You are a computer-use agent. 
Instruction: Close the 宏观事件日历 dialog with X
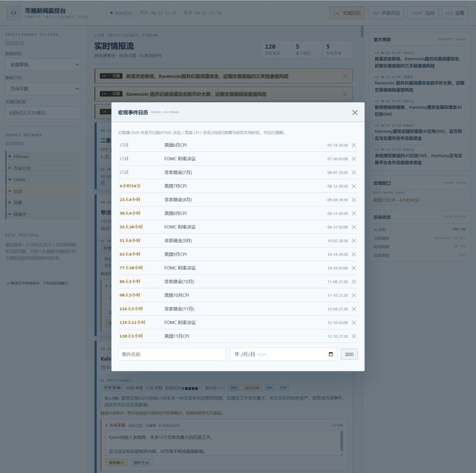click(x=355, y=113)
